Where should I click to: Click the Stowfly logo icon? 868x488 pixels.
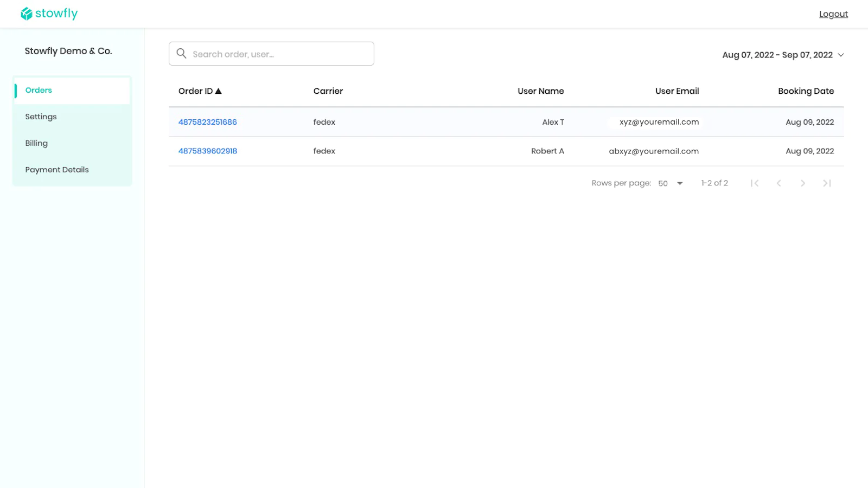(x=26, y=14)
